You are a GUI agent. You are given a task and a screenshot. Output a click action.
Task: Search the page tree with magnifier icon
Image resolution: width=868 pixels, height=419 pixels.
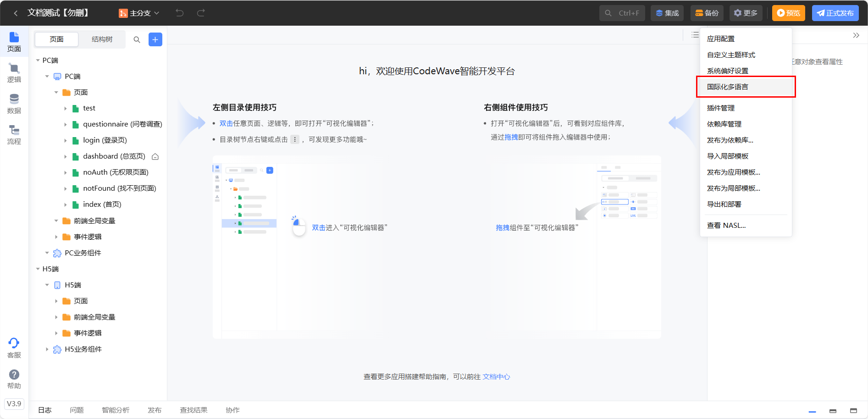[x=137, y=39]
